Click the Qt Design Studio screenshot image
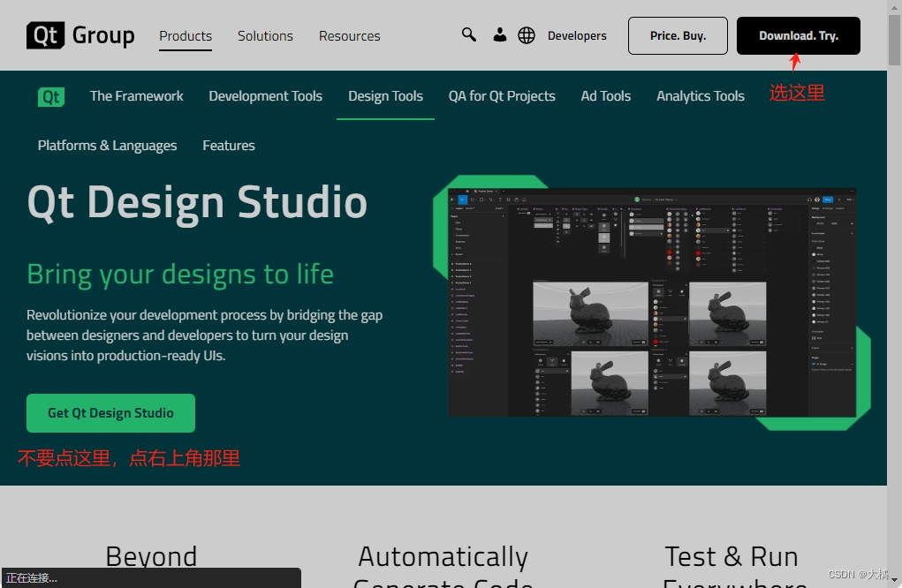Screen dimensions: 902x588 [651, 302]
